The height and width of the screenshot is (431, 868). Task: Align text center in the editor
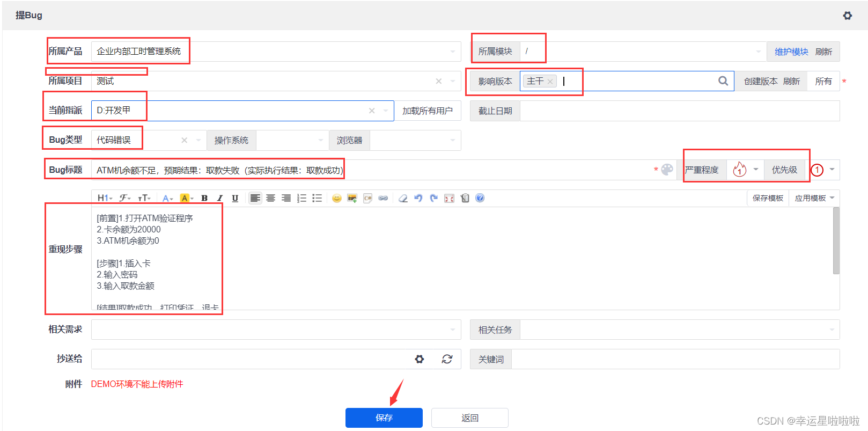[271, 198]
